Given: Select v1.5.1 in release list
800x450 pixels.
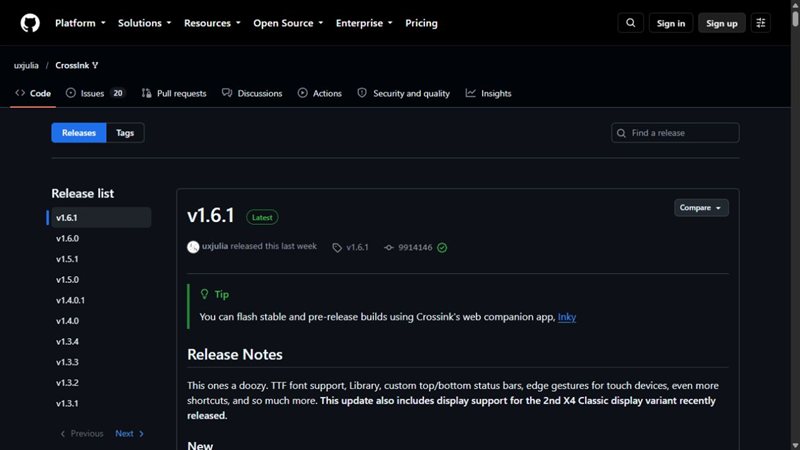Looking at the screenshot, I should click(x=101, y=259).
